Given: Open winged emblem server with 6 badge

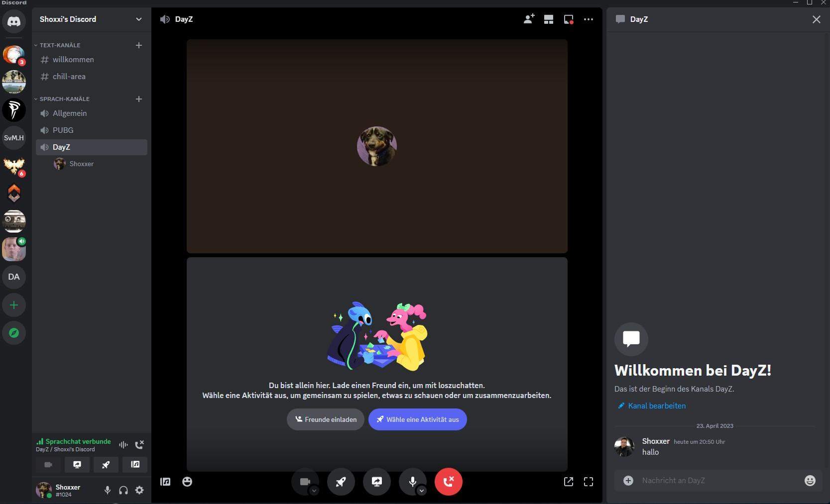Looking at the screenshot, I should coord(14,166).
